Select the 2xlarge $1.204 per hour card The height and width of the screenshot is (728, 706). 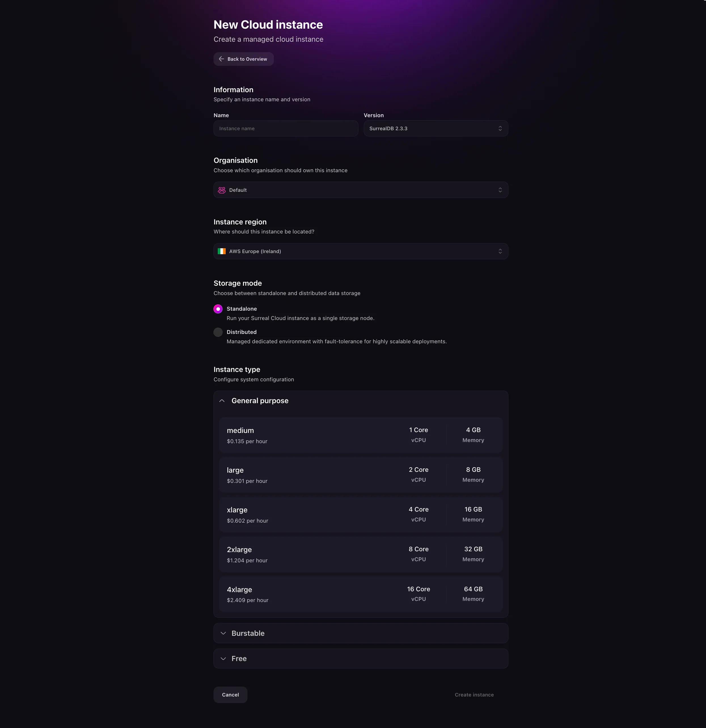(x=361, y=555)
